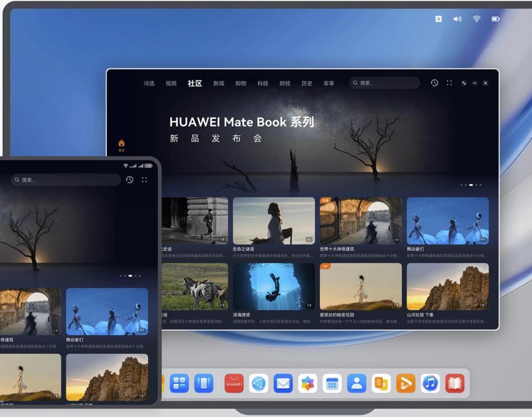Click the 山河壮丽 下集 title in desktop window

420,315
